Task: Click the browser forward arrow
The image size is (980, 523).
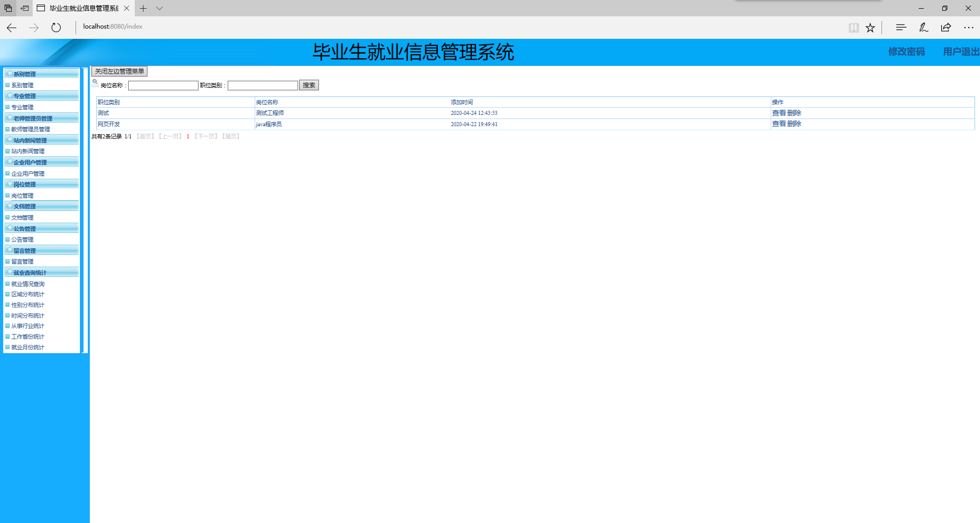Action: click(34, 28)
